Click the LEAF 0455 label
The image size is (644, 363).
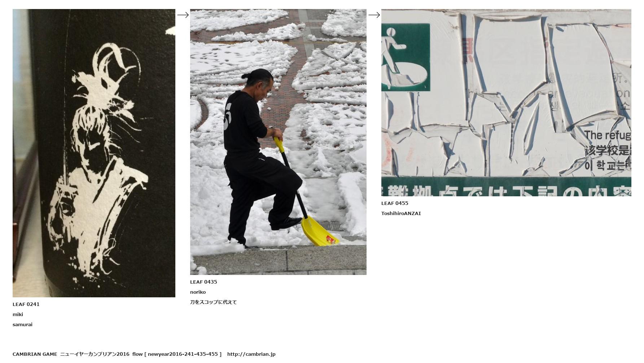(x=395, y=203)
